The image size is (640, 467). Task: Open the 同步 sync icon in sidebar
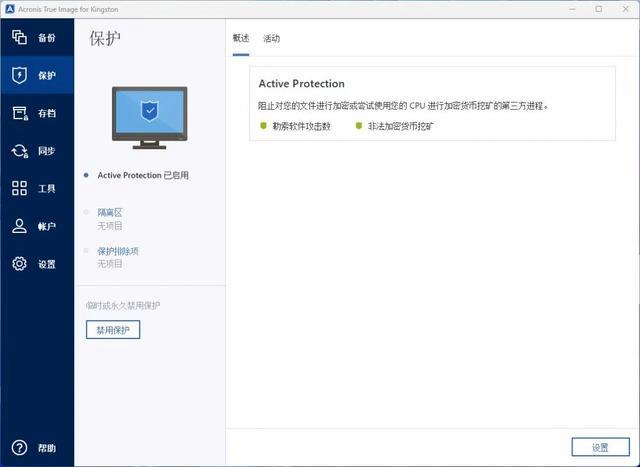click(20, 151)
